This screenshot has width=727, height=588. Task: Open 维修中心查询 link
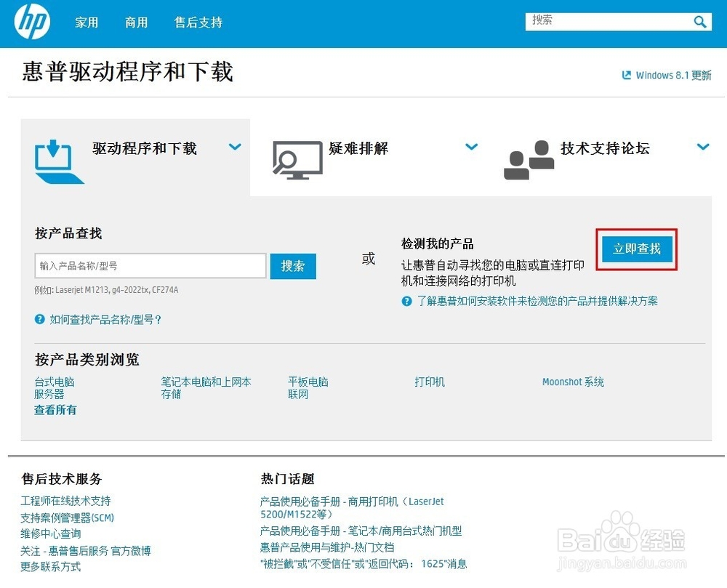tap(51, 533)
